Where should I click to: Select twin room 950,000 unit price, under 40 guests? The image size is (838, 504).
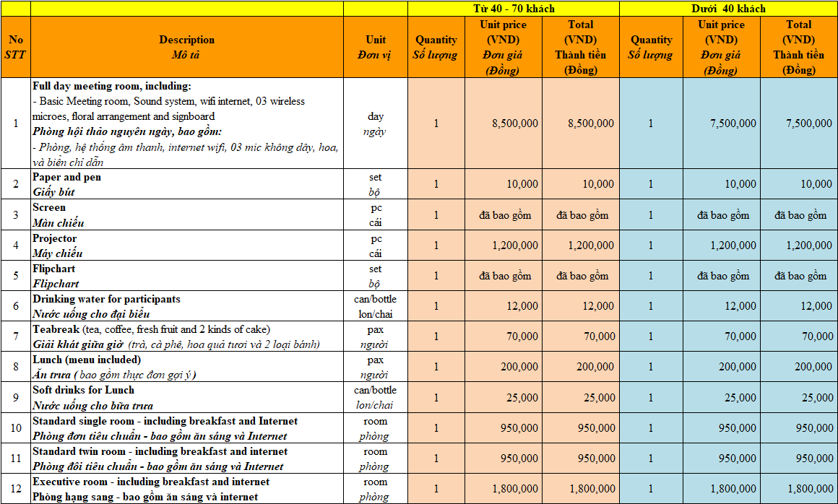click(722, 458)
